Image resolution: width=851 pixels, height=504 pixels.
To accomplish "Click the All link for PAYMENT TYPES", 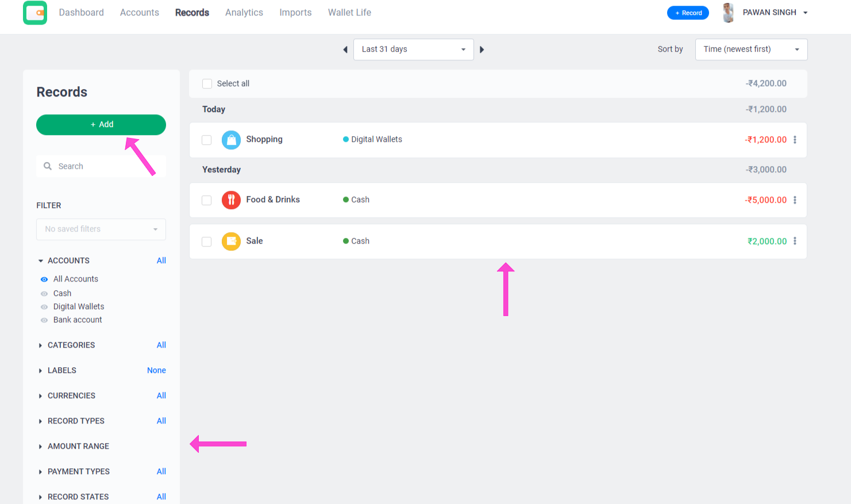I will tap(161, 472).
